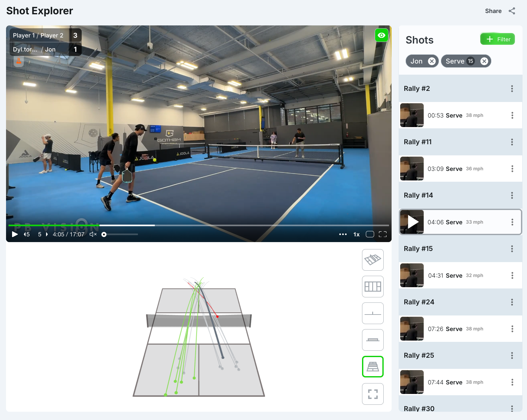Select the angled 3D court view icon

click(x=373, y=260)
